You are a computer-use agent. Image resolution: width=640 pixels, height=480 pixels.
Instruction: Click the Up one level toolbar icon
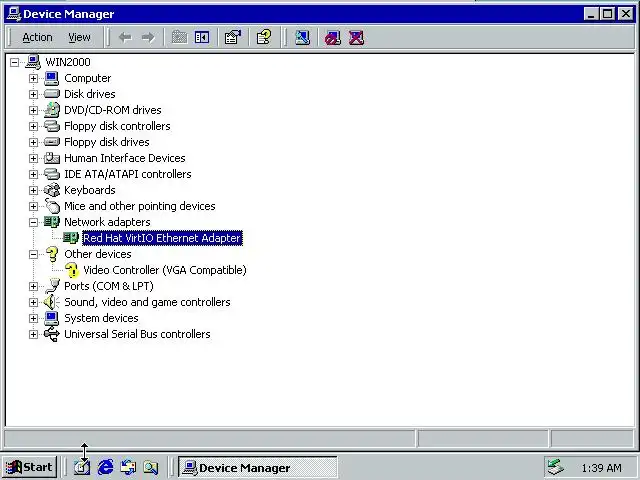click(179, 38)
